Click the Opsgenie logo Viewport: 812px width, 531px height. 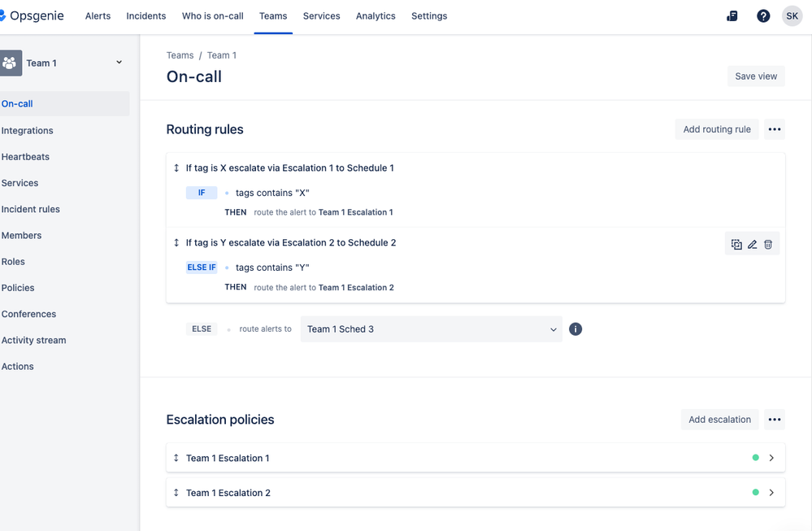coord(32,16)
